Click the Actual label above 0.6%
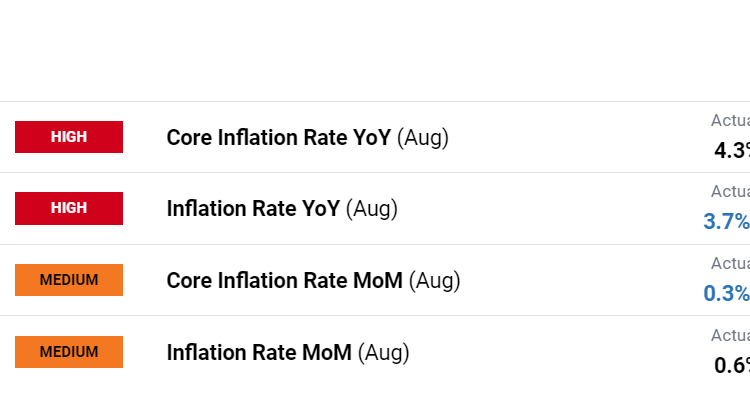750x414 pixels. 730,335
